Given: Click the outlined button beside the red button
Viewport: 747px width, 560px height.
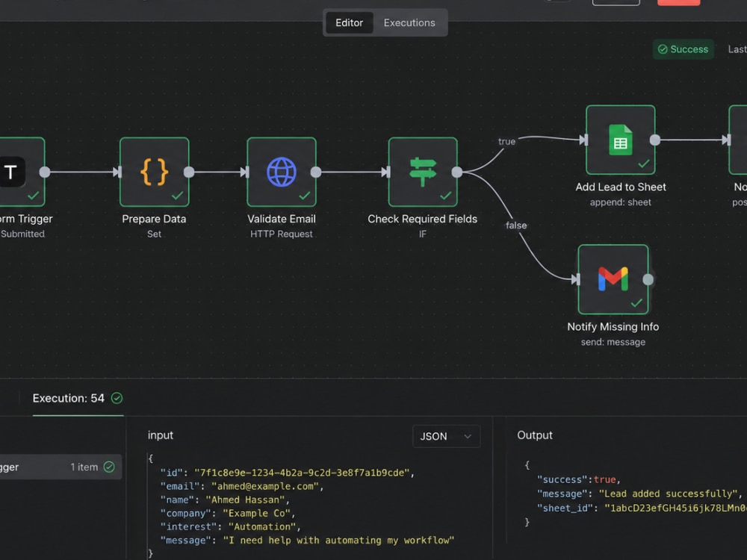Looking at the screenshot, I should (616, 2).
